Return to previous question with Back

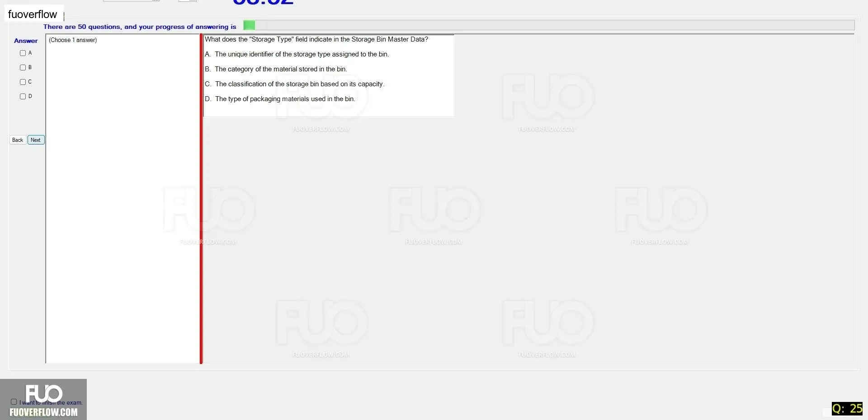pos(18,140)
